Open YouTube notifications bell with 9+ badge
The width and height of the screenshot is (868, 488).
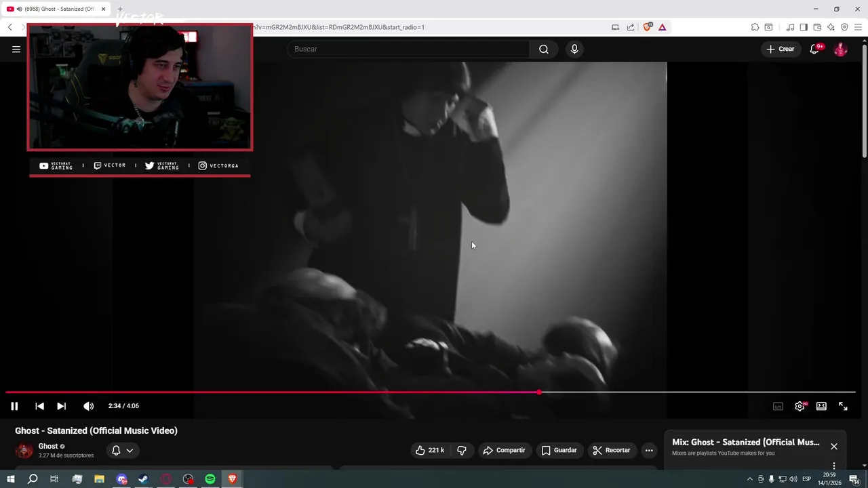tap(815, 49)
